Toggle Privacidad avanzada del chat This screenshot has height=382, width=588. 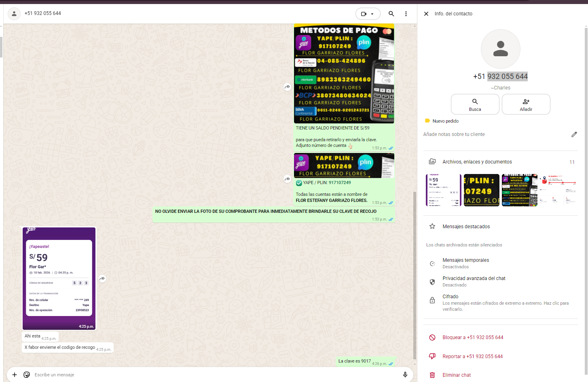coord(474,281)
